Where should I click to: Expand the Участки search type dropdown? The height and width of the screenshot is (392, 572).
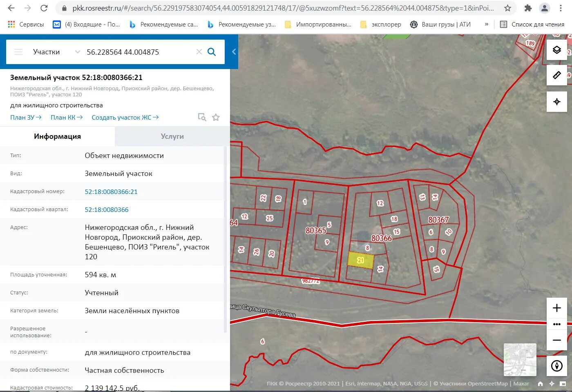(56, 52)
